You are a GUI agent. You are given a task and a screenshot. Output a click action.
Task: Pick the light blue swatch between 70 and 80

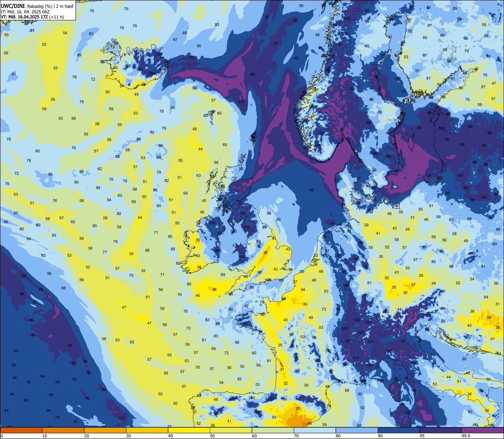[315, 430]
